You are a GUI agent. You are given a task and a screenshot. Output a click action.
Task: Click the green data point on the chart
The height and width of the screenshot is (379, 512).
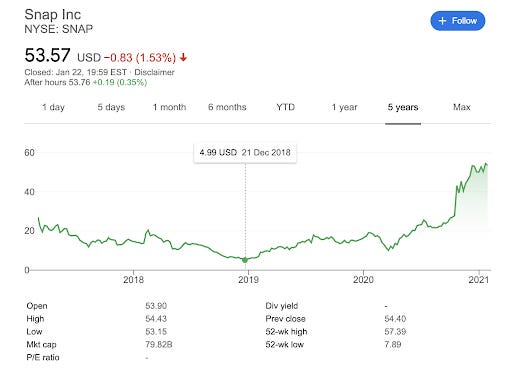(245, 260)
